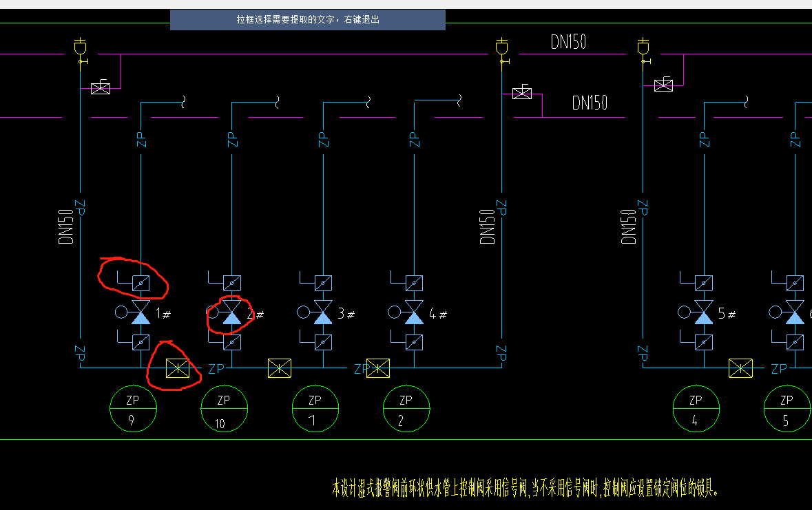Select the horizontal ZP label right of the first yellow valve box

click(x=216, y=369)
